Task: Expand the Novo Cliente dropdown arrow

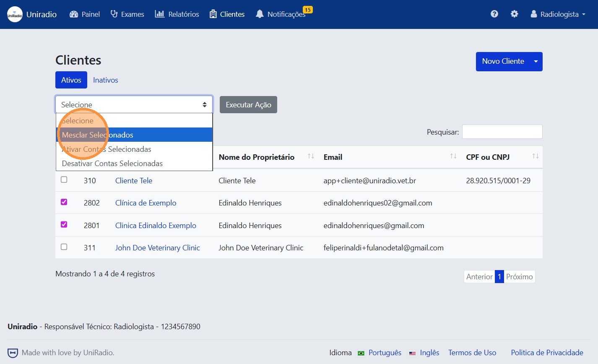Action: [536, 62]
